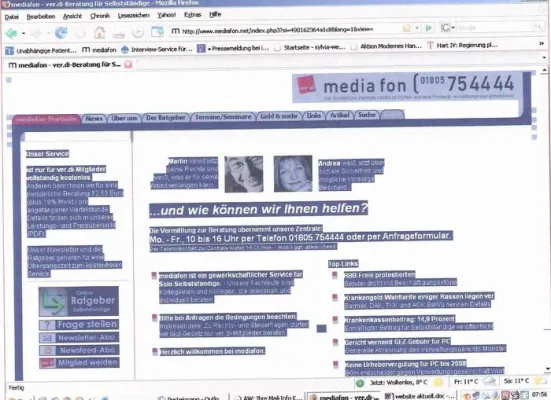Open the Datei menu
Viewport: 551px width, 400px height.
point(11,17)
